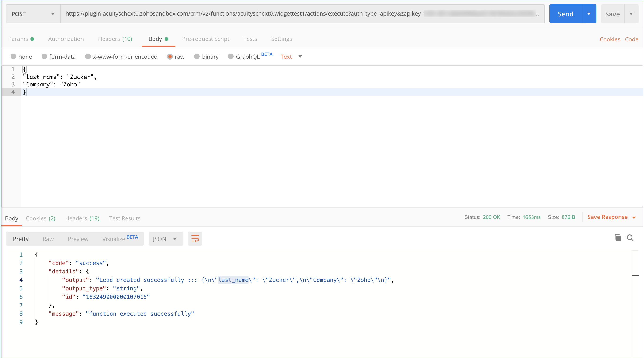
Task: Click the wrap lines icon in response
Action: pos(195,238)
